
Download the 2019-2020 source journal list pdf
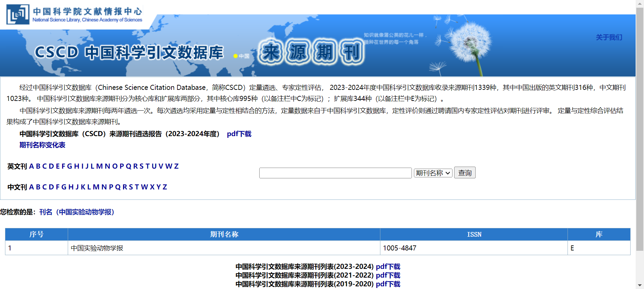tap(388, 284)
